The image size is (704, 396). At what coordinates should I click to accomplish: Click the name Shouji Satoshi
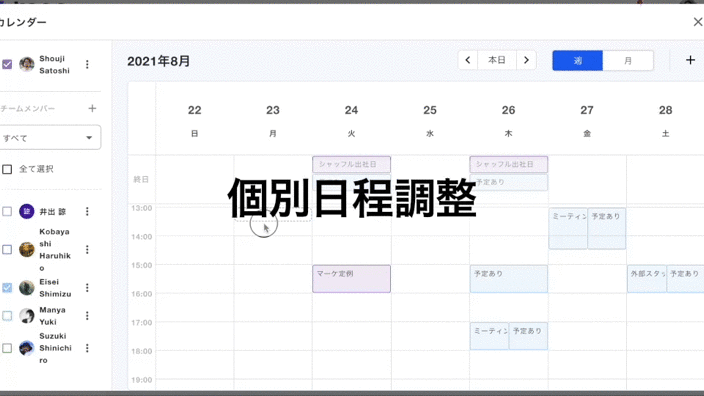click(x=54, y=65)
